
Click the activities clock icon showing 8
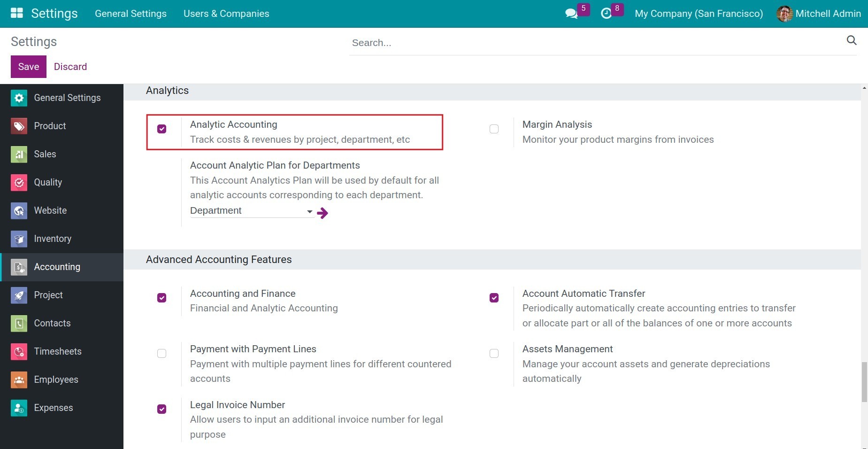click(607, 13)
